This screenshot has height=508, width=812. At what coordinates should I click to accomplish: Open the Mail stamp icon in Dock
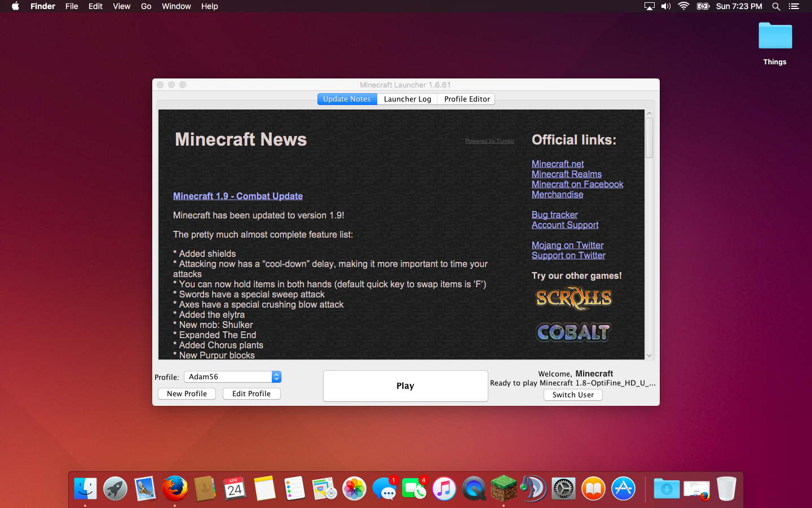click(145, 489)
